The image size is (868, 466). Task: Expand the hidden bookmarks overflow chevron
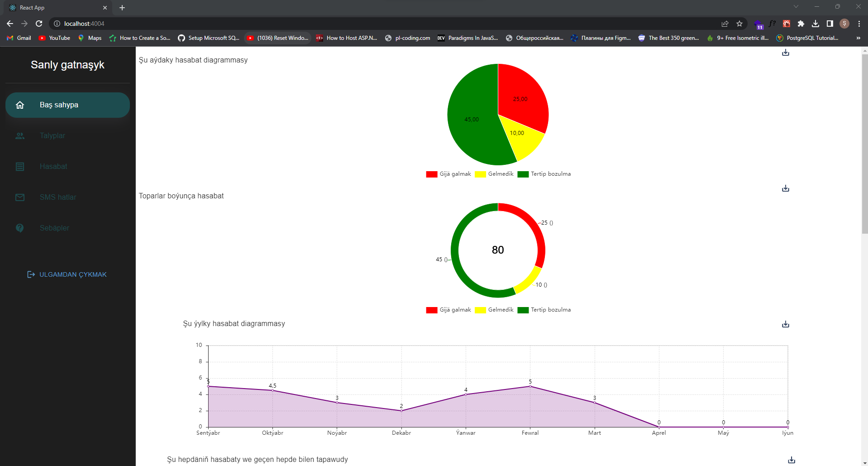[x=858, y=38]
